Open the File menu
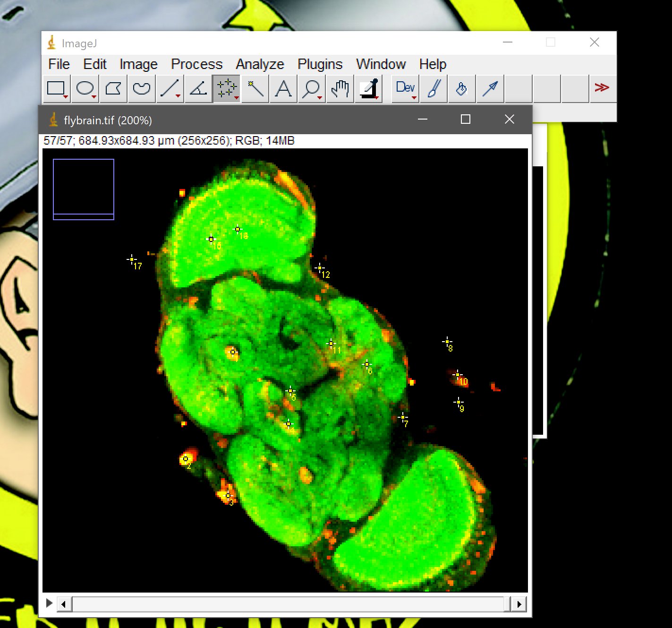The width and height of the screenshot is (672, 628). point(59,64)
